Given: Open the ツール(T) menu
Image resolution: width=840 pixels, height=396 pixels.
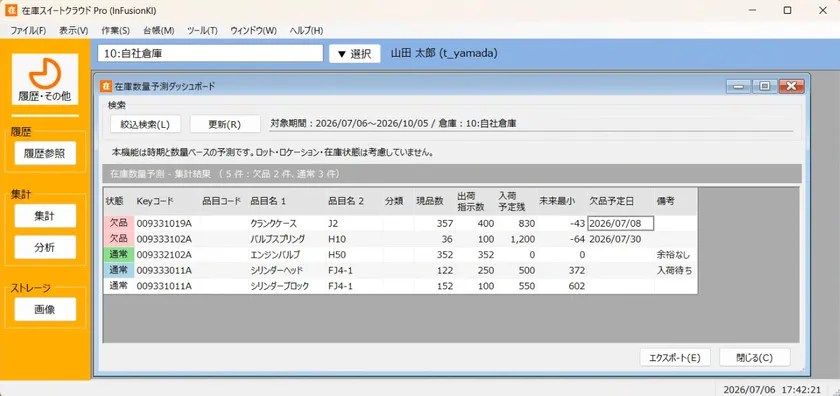Looking at the screenshot, I should (x=202, y=31).
